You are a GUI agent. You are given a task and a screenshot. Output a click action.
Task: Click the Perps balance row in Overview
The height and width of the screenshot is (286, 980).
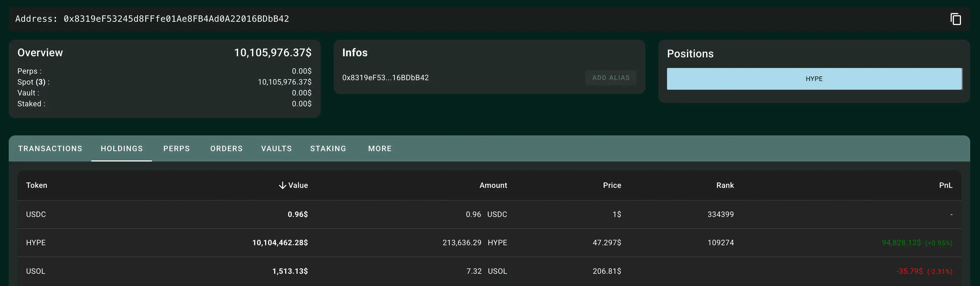click(x=164, y=71)
